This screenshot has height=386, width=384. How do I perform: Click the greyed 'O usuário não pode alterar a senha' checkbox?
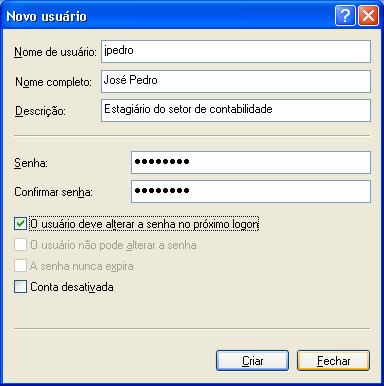[20, 245]
